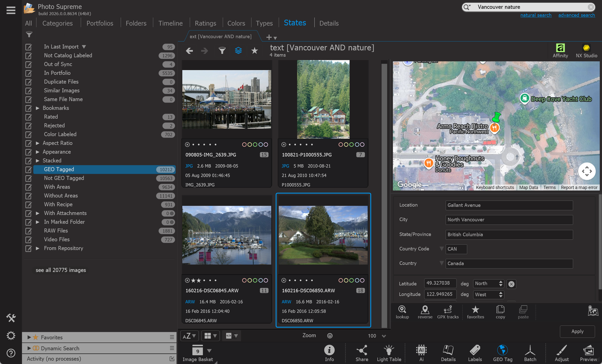Toggle stacks layers icon in toolbar
The image size is (602, 364).
(238, 50)
